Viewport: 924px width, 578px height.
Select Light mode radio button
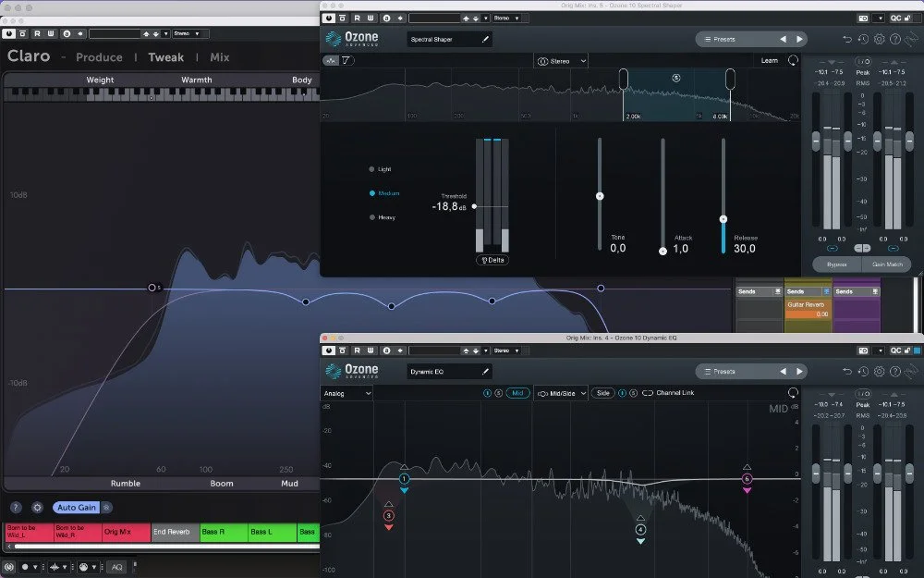371,169
